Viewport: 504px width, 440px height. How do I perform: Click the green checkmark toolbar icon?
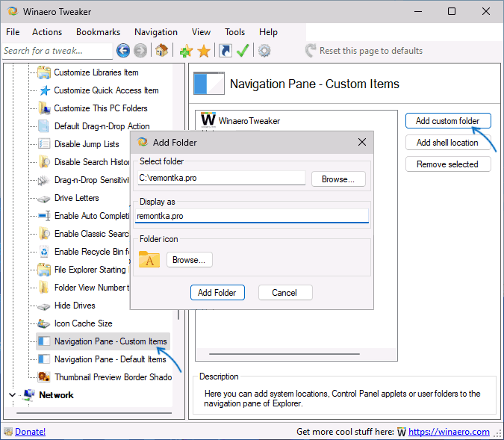[x=243, y=51]
